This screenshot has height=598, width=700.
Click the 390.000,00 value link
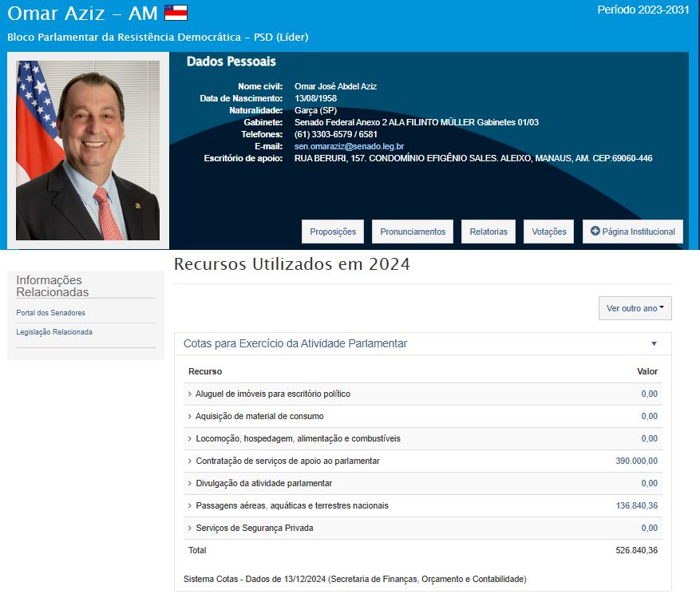[636, 461]
